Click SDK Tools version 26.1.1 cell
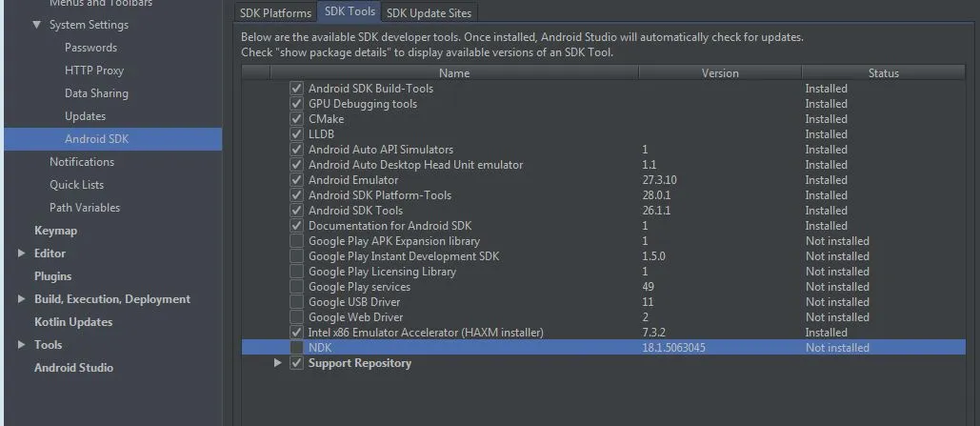Viewport: 980px width, 426px height. pos(656,211)
